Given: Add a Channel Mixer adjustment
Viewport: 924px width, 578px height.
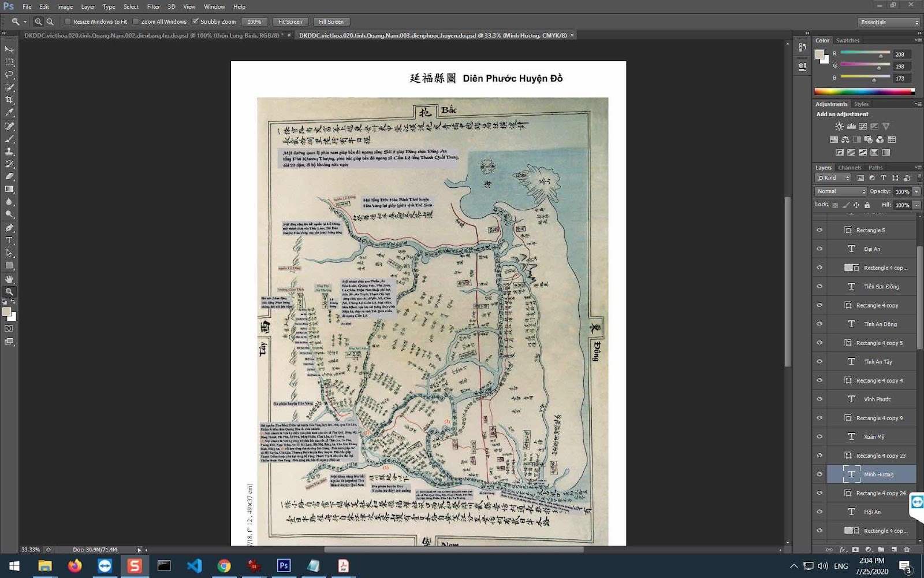Looking at the screenshot, I should coord(880,139).
